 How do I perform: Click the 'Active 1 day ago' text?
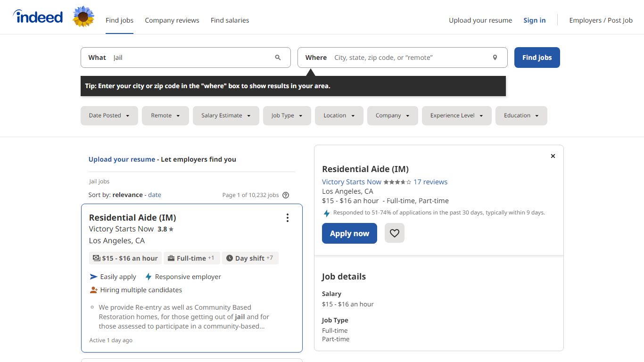(111, 340)
